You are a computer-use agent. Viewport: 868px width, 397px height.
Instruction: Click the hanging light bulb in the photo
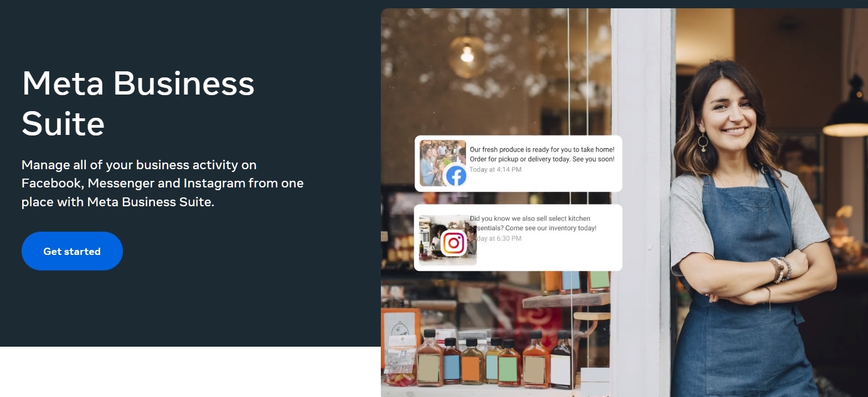coord(468,55)
